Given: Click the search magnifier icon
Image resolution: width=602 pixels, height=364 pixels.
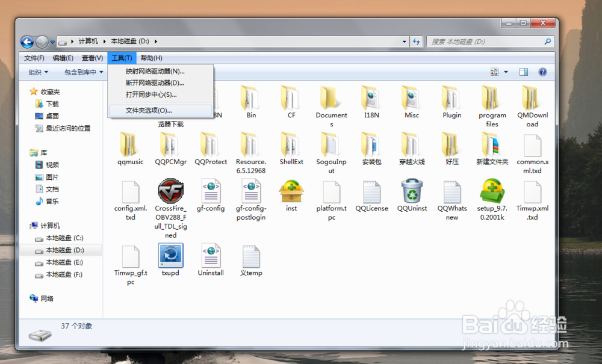Looking at the screenshot, I should [548, 42].
